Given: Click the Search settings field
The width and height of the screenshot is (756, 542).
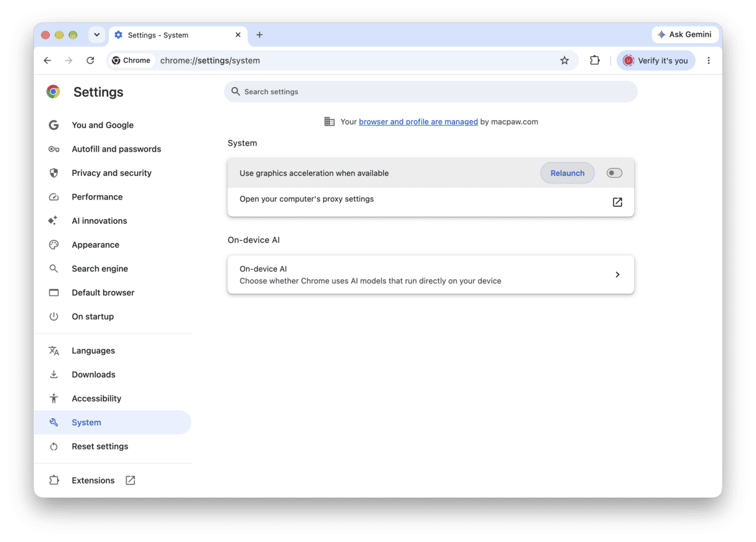Looking at the screenshot, I should pos(431,91).
